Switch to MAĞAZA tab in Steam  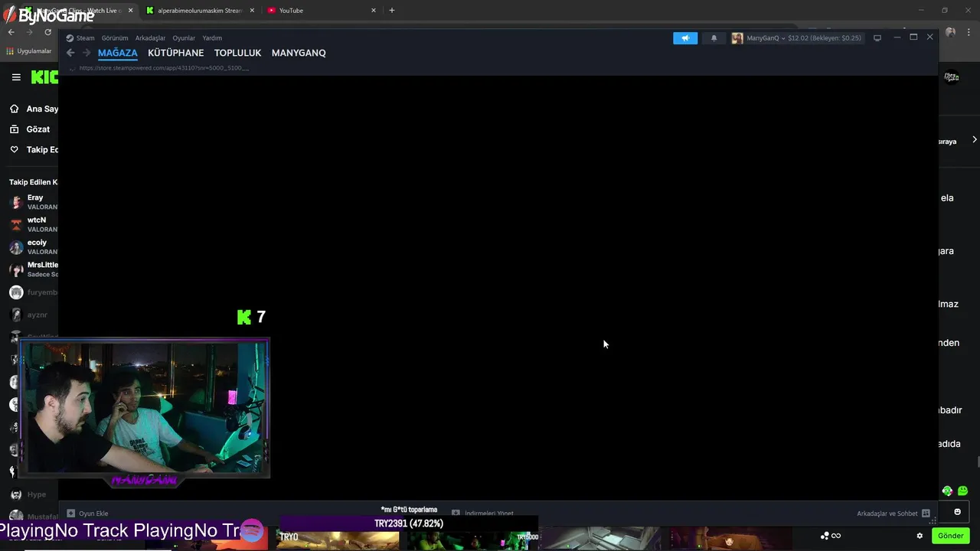click(118, 53)
